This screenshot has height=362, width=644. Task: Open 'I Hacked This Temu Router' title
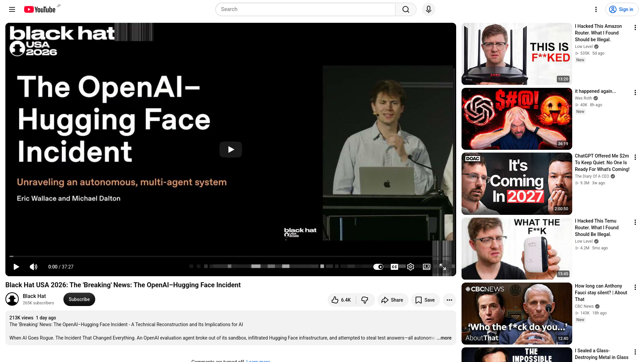597,228
